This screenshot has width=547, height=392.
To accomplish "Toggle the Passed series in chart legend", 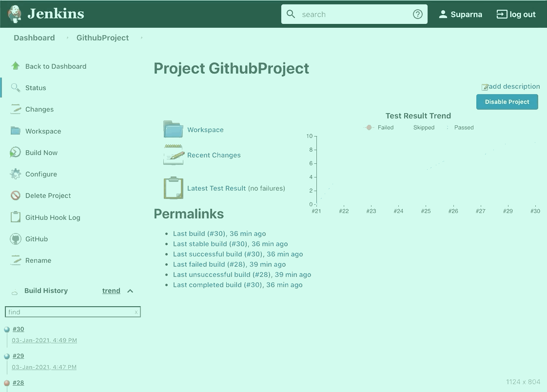I will point(460,127).
